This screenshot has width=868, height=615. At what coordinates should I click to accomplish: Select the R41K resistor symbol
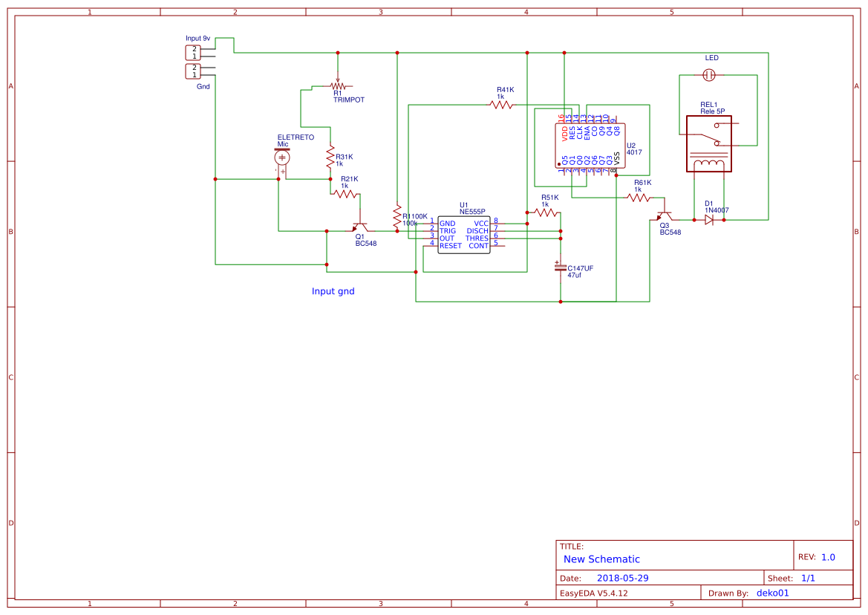click(501, 105)
